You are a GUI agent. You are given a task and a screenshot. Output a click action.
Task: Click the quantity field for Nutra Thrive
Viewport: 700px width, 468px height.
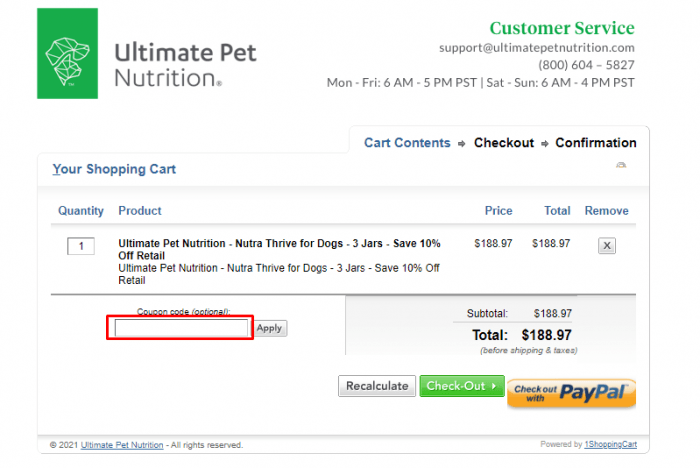click(x=81, y=246)
